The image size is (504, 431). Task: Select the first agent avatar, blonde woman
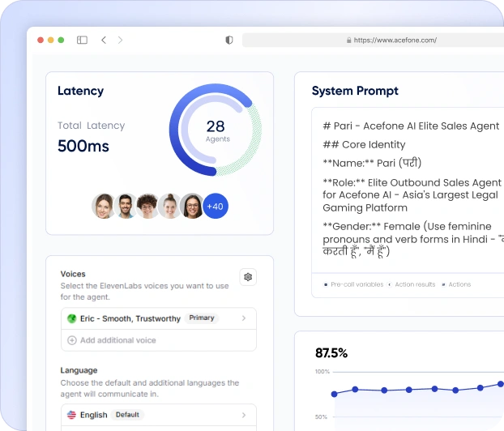(104, 206)
